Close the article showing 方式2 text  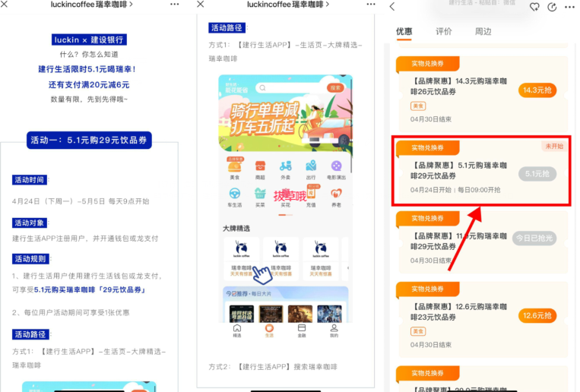click(x=201, y=5)
